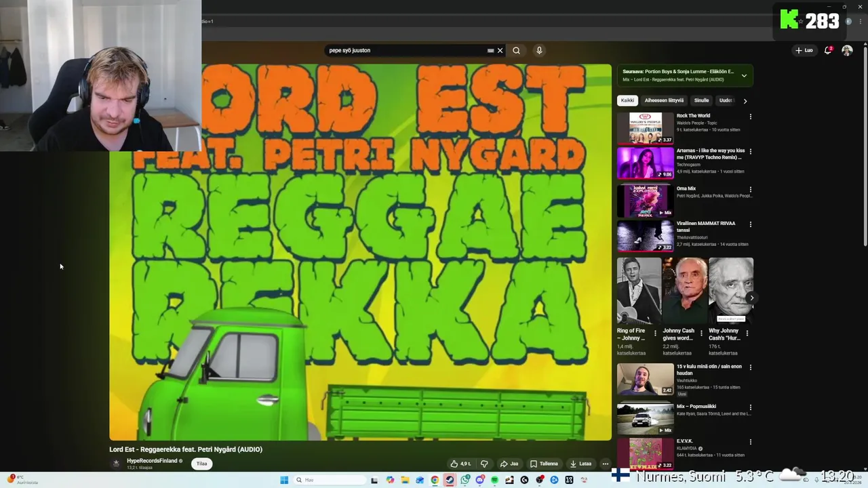Open the notifications bell
Image resolution: width=868 pixels, height=488 pixels.
[828, 50]
